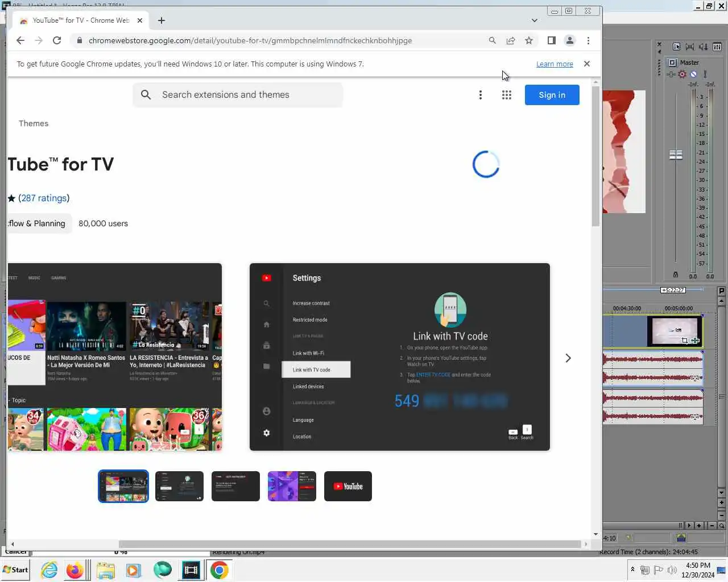Click the Search extensions and themes field
The image size is (728, 582).
click(238, 95)
